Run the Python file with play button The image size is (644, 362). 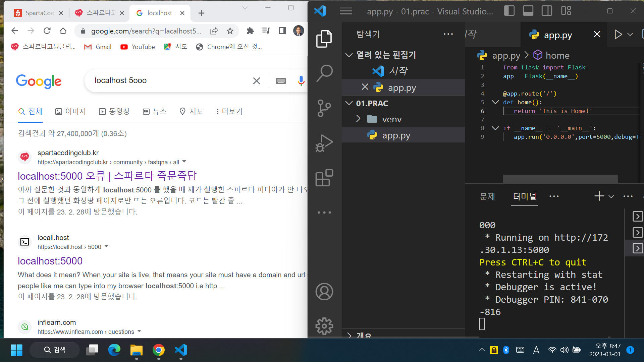pyautogui.click(x=618, y=34)
